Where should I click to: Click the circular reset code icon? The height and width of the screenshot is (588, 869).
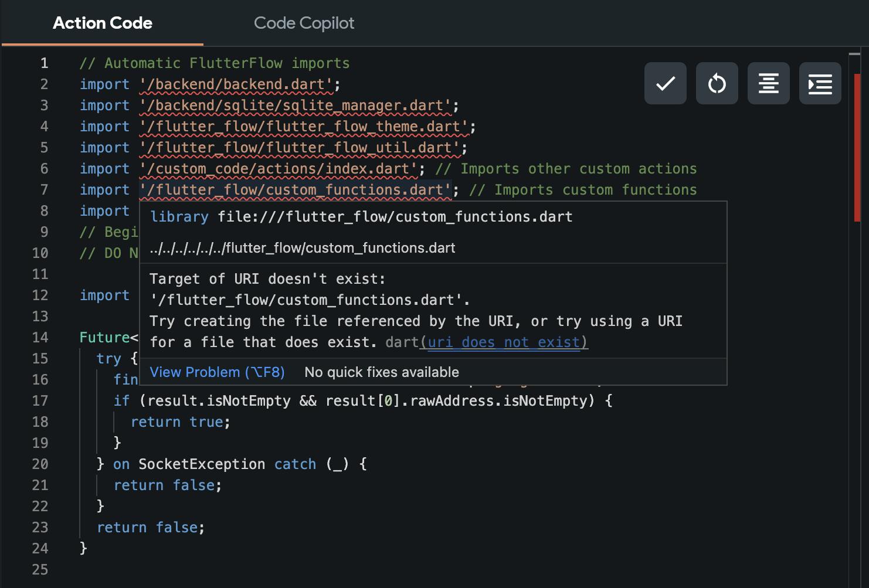coord(717,84)
